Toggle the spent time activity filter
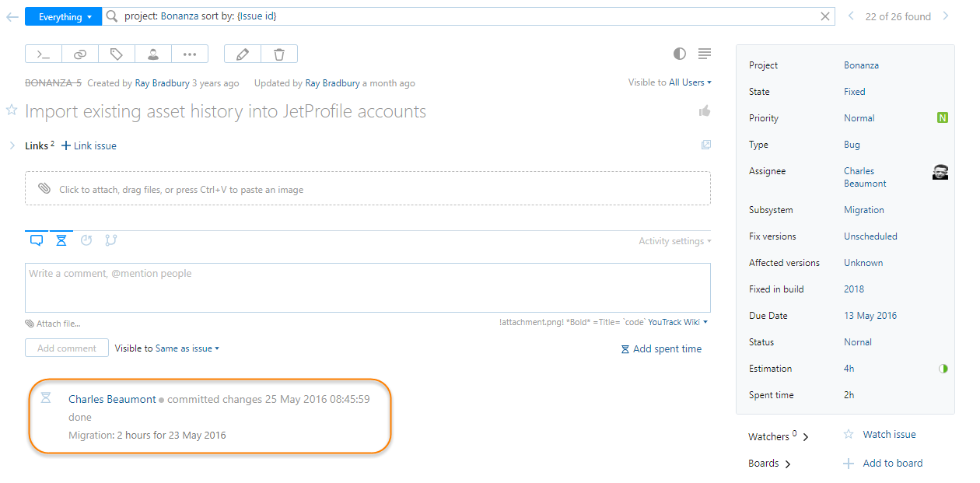The width and height of the screenshot is (980, 483). click(x=61, y=240)
